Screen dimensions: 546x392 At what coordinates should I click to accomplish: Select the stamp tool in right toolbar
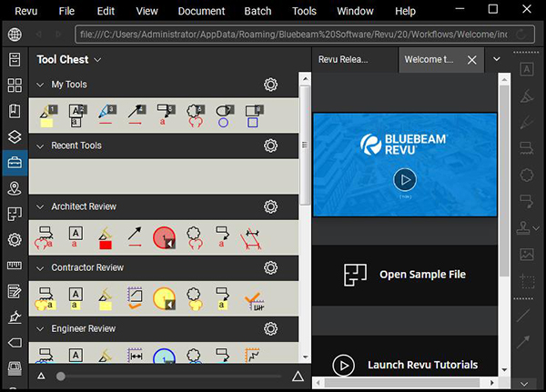pyautogui.click(x=523, y=227)
